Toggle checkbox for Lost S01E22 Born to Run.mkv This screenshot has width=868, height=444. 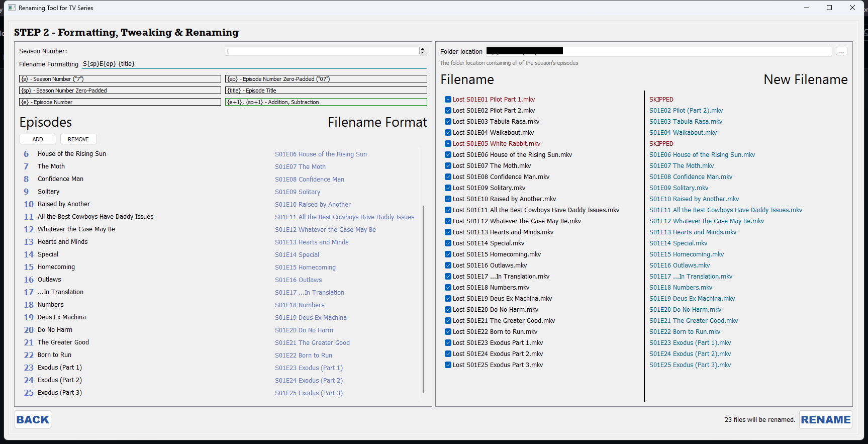tap(448, 332)
